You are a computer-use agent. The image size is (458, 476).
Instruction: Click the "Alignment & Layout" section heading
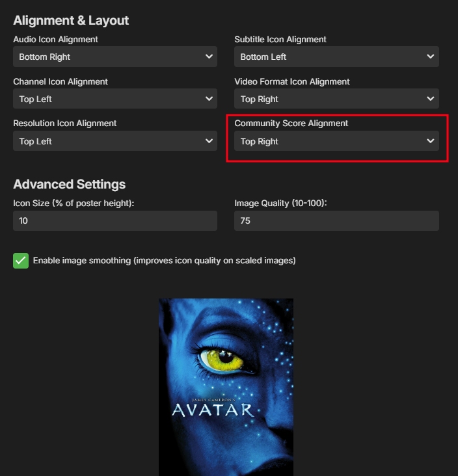[71, 20]
